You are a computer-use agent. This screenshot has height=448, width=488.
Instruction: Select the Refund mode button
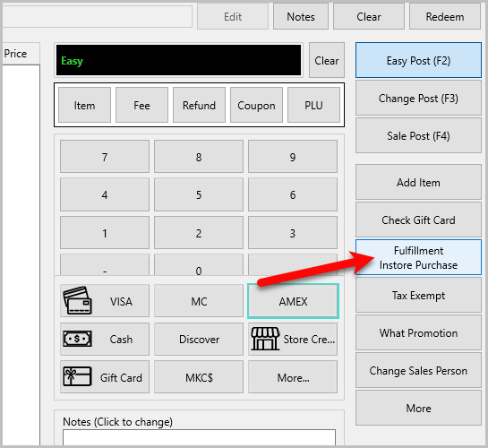pyautogui.click(x=199, y=105)
